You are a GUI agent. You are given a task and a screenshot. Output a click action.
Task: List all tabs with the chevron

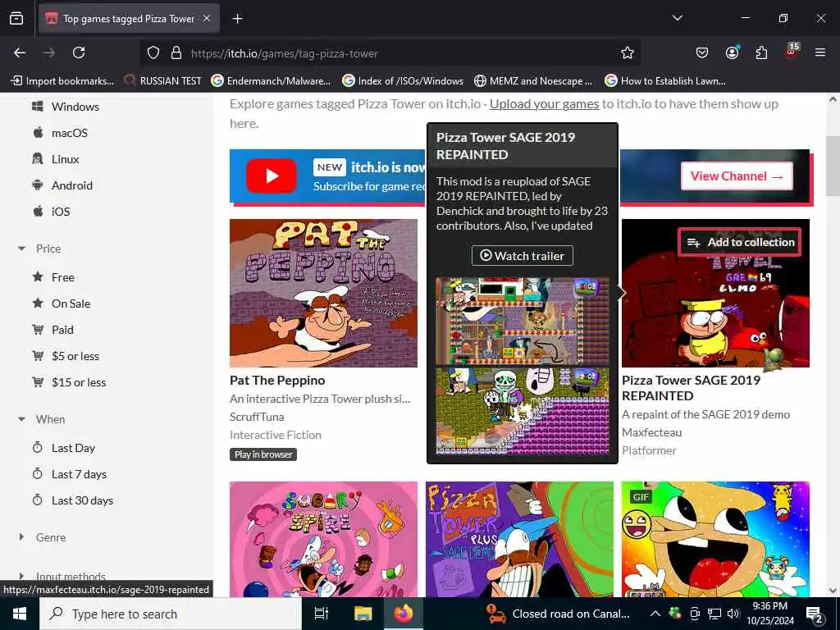pos(677,18)
